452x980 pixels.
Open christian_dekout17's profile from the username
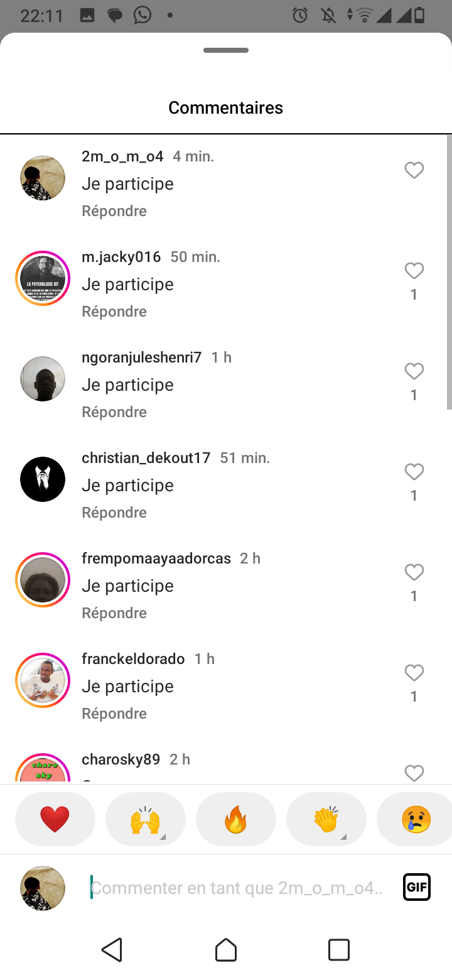coord(146,458)
